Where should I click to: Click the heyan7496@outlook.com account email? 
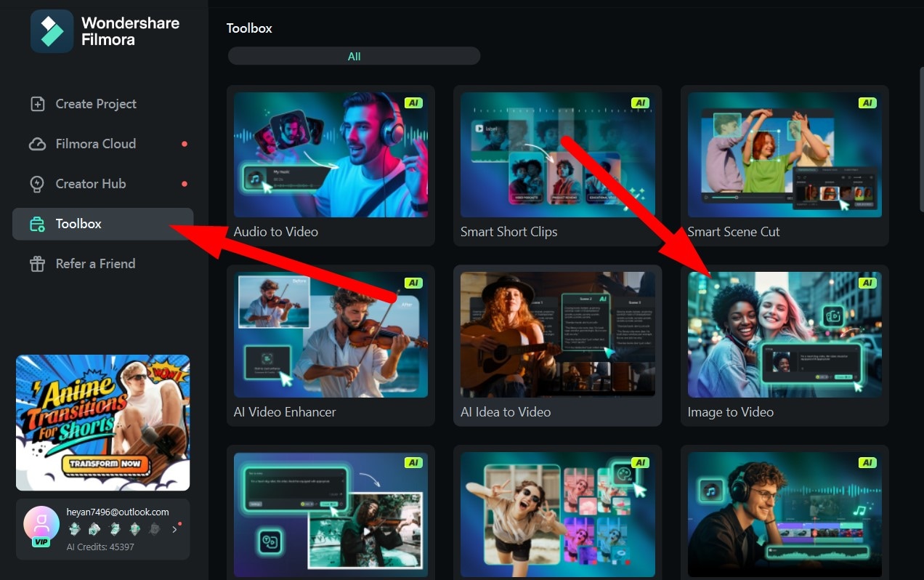[x=118, y=512]
